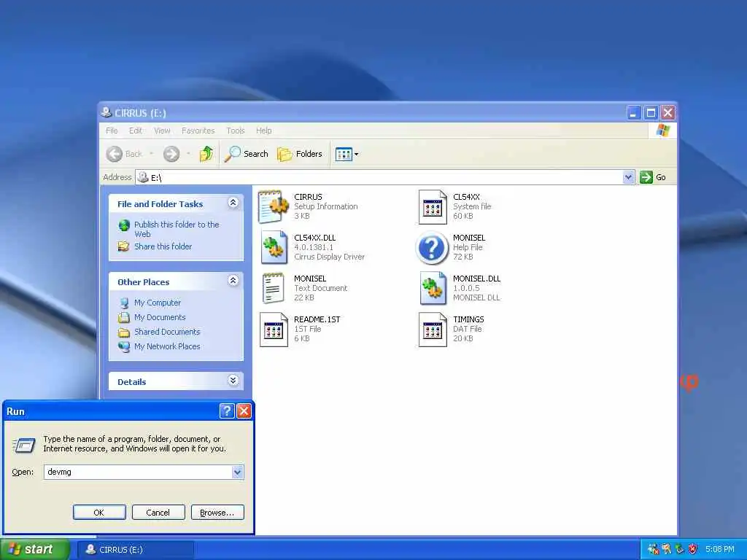The width and height of the screenshot is (747, 560).
Task: Click the Go arrow button
Action: click(646, 177)
